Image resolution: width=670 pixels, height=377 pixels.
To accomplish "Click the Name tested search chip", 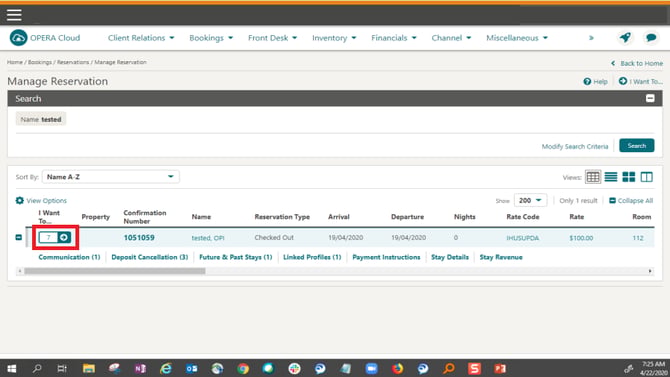I will (41, 119).
